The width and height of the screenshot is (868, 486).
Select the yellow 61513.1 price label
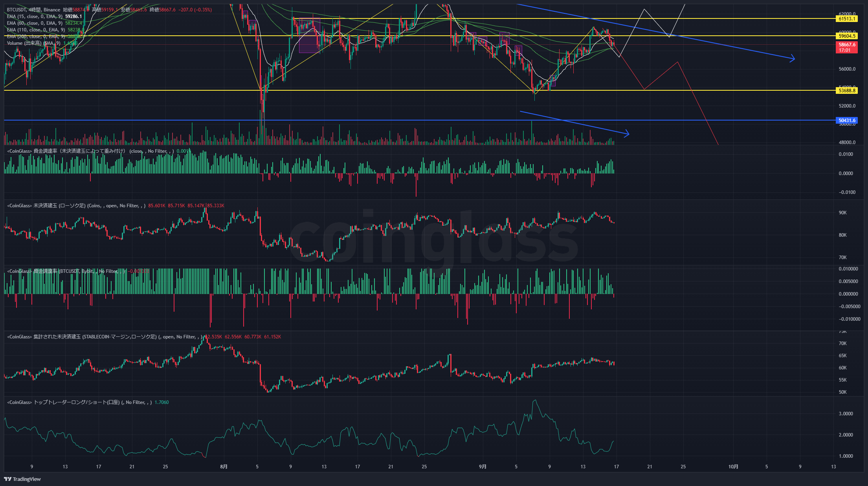pos(847,18)
